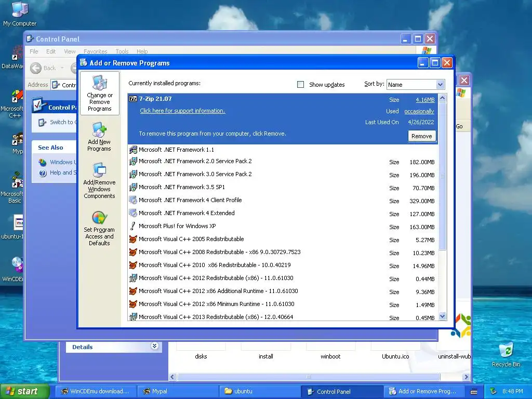Select the disks folder in ubuntu window
Screen dimensions: 532x399
pos(201,356)
